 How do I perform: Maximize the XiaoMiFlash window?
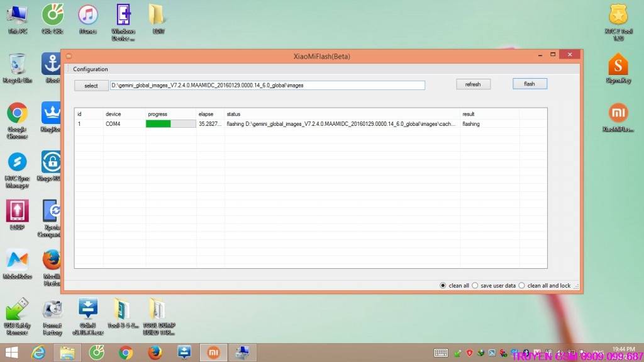[553, 54]
